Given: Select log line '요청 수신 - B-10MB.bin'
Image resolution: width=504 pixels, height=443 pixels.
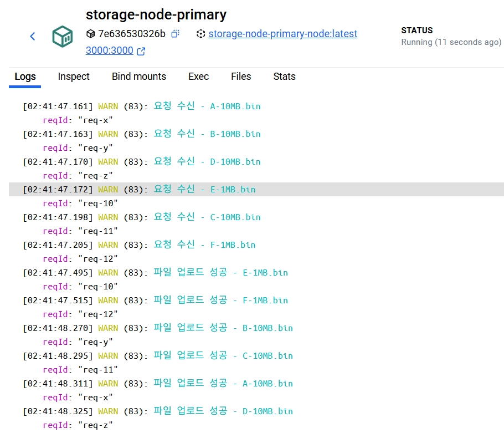Looking at the screenshot, I should point(141,134).
